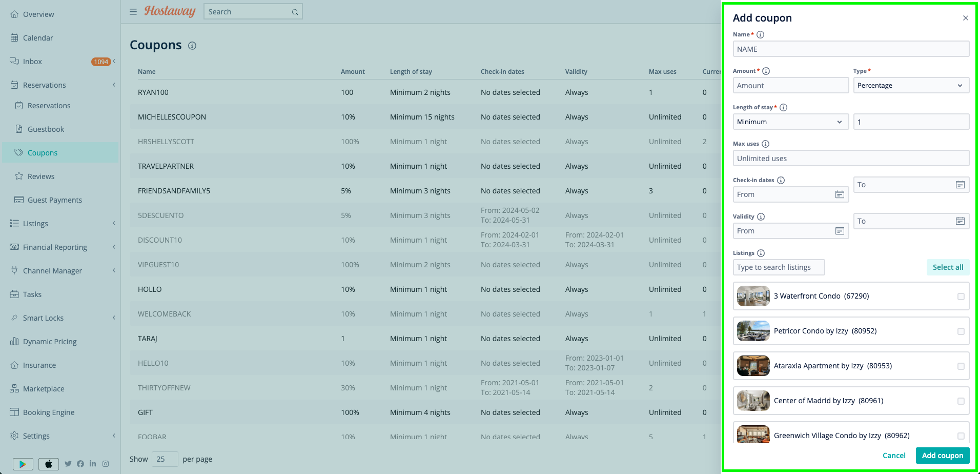Open Guestbook in the sidebar
Image resolution: width=980 pixels, height=474 pixels.
click(x=46, y=129)
